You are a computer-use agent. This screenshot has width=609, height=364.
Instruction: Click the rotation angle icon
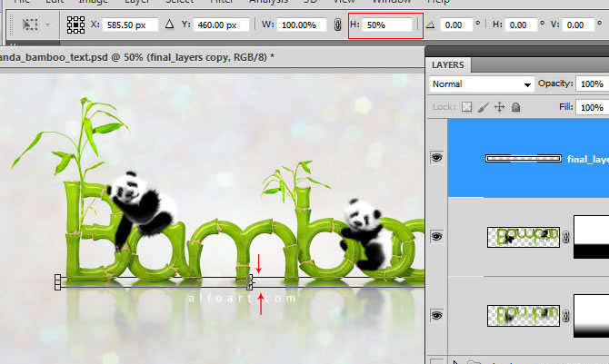pyautogui.click(x=431, y=26)
